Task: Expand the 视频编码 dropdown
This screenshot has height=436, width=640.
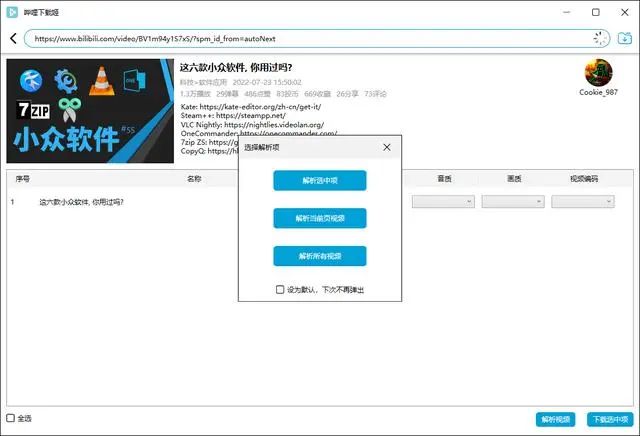Action: coord(583,202)
